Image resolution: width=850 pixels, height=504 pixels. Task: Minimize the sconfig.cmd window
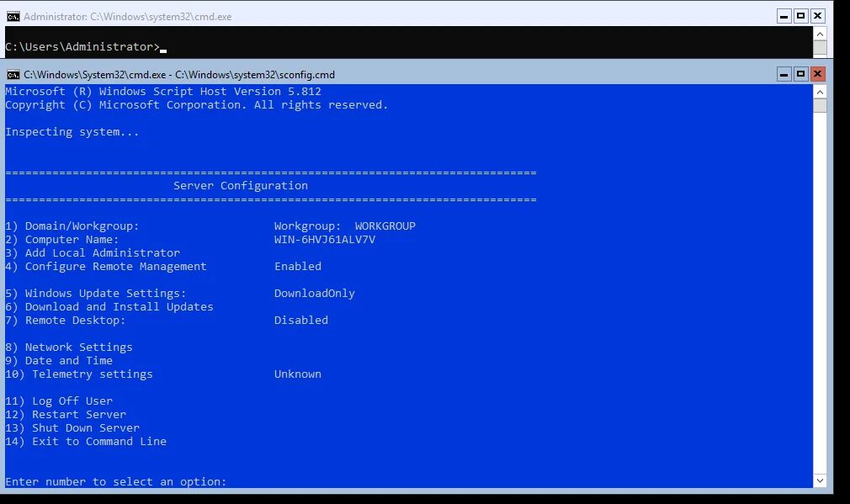(784, 74)
